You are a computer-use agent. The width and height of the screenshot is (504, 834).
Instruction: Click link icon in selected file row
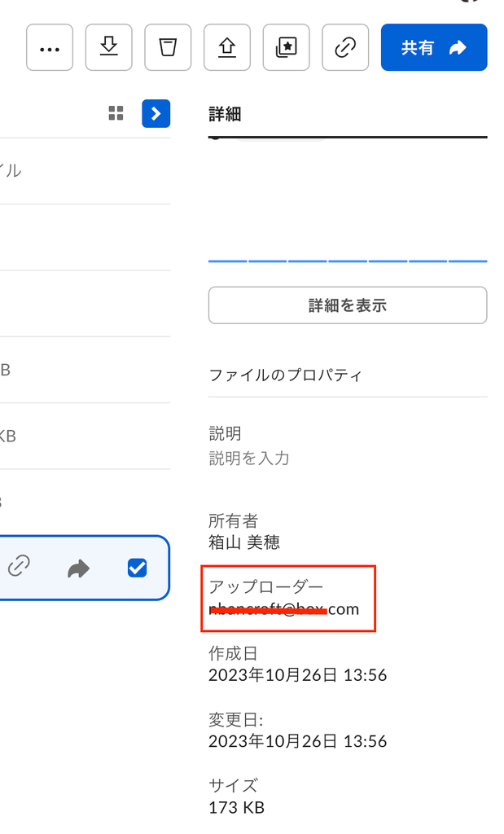[19, 568]
